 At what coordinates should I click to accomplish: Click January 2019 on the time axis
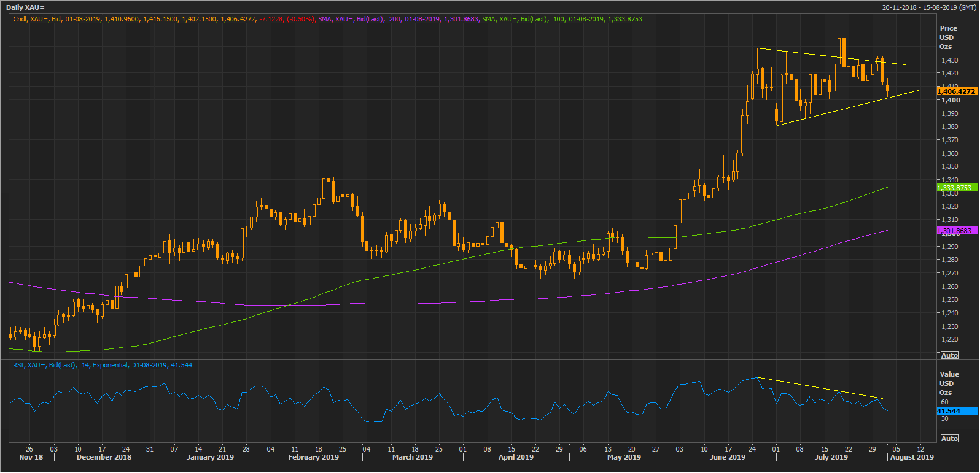click(x=210, y=457)
